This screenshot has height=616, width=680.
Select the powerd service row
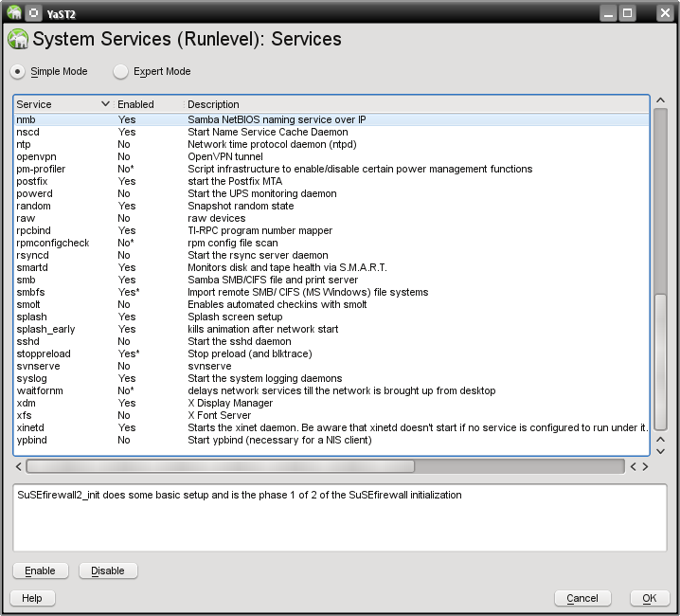pyautogui.click(x=331, y=193)
